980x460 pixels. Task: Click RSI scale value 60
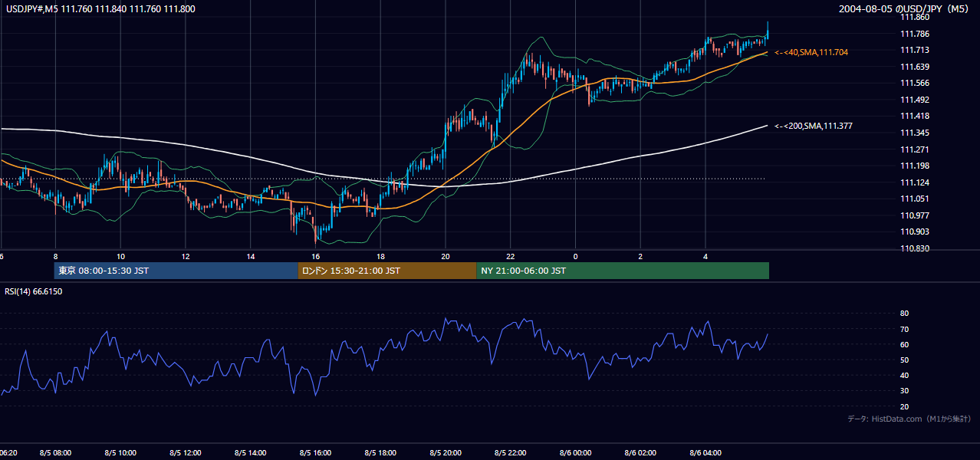coord(904,344)
